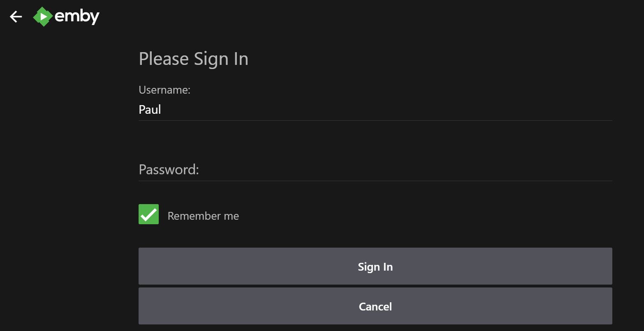Click the Please Sign In heading
Screen dimensions: 644x331
[193, 58]
